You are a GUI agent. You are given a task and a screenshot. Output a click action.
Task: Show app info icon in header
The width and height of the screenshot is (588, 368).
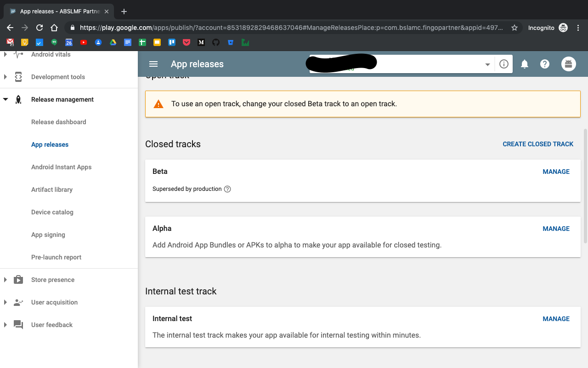pyautogui.click(x=504, y=64)
